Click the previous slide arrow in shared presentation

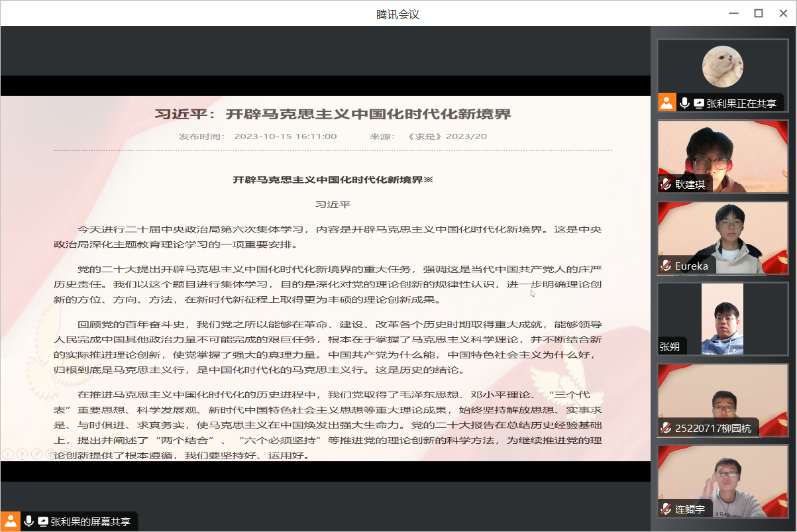pyautogui.click(x=7, y=454)
